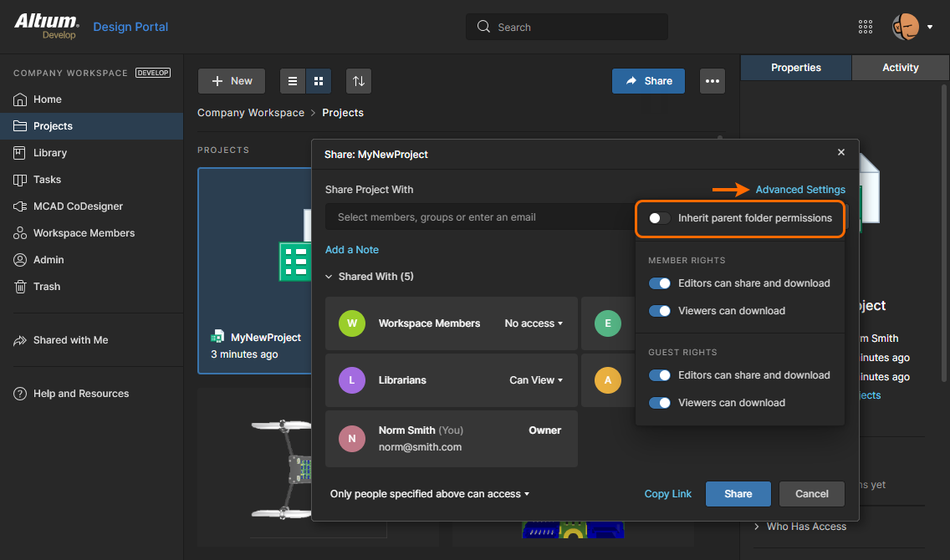950x560 pixels.
Task: Open Shared with Me
Action: pos(91,339)
